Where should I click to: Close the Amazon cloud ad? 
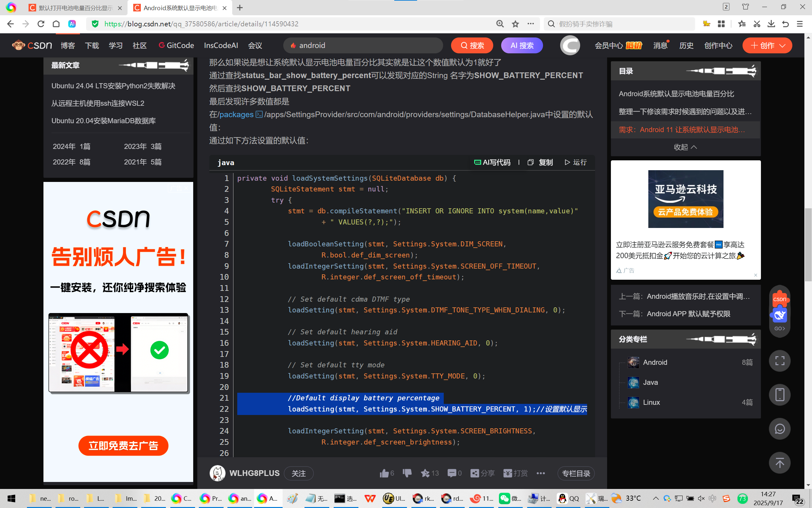(x=755, y=275)
